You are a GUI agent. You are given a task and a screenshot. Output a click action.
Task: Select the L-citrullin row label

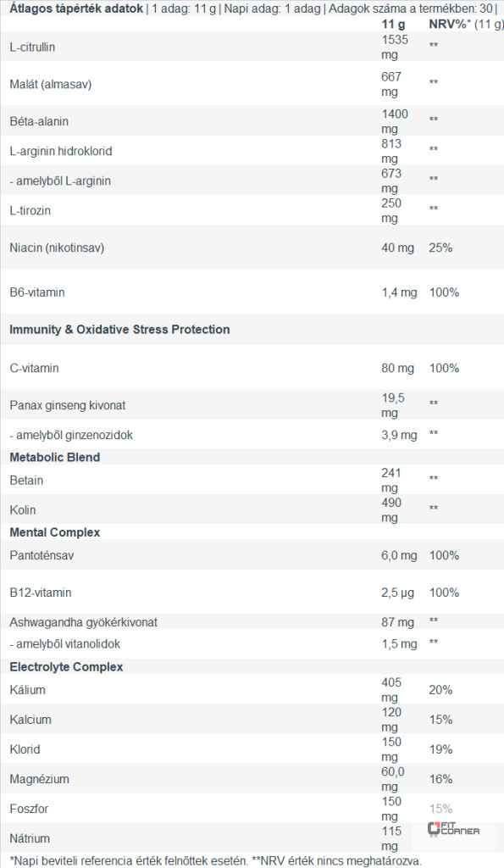pos(32,47)
